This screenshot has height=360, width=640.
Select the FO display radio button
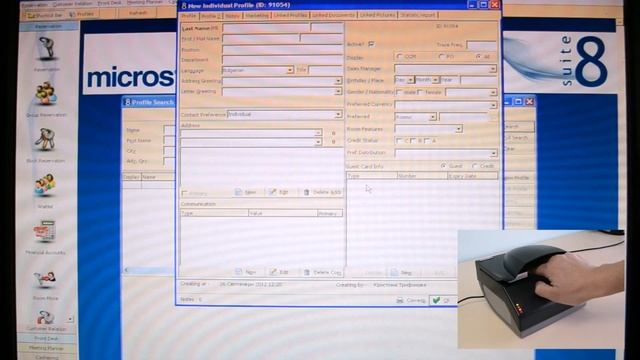[x=441, y=56]
